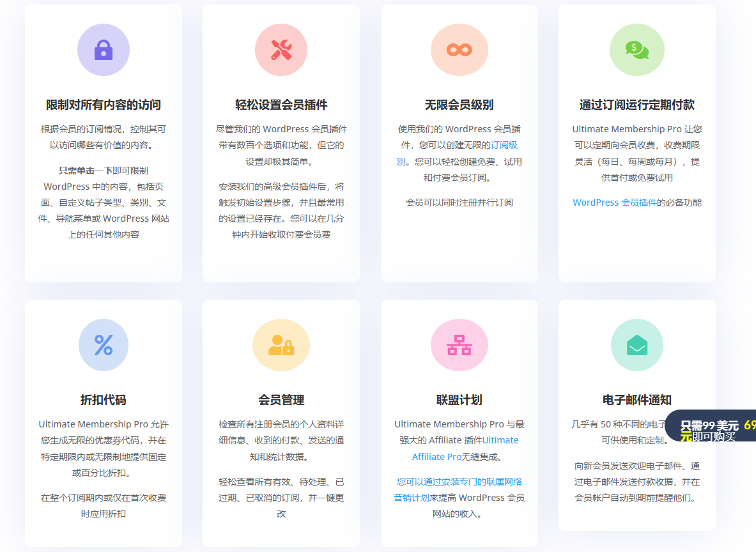The image size is (756, 552).
Task: Click the 通过订阅运行定期付款 heading
Action: pos(636,105)
